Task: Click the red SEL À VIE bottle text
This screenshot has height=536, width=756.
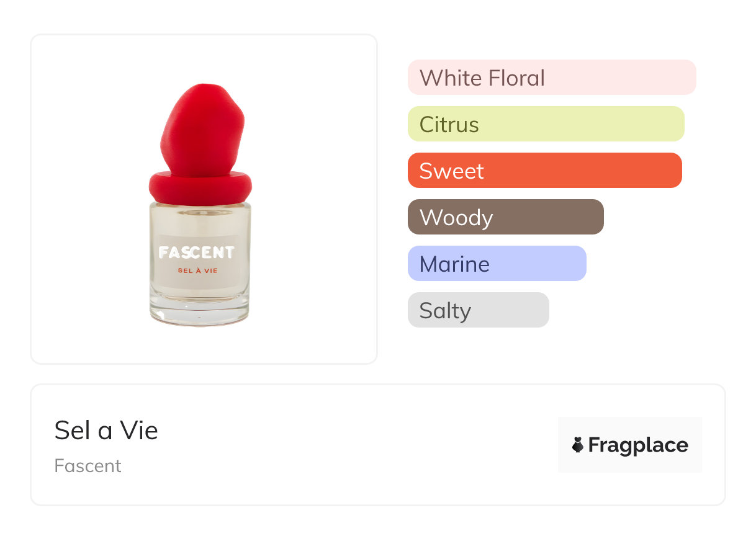Action: (x=197, y=270)
